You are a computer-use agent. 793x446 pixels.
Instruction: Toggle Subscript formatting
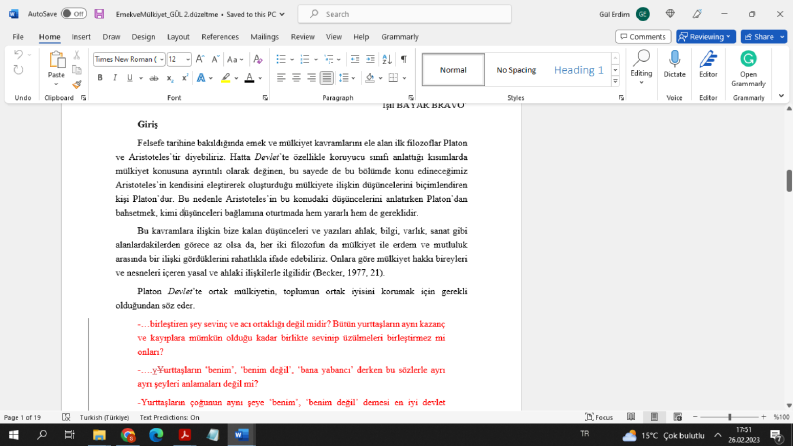click(170, 78)
